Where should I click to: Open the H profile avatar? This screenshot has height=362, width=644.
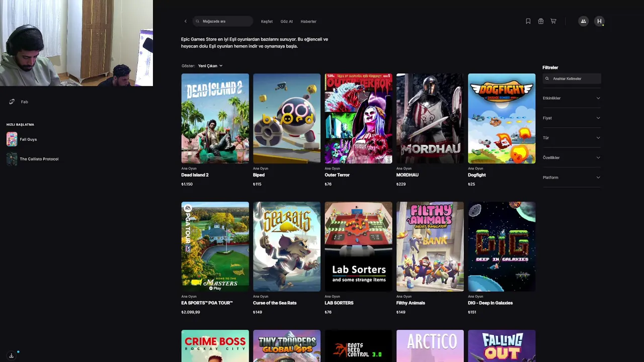click(599, 21)
